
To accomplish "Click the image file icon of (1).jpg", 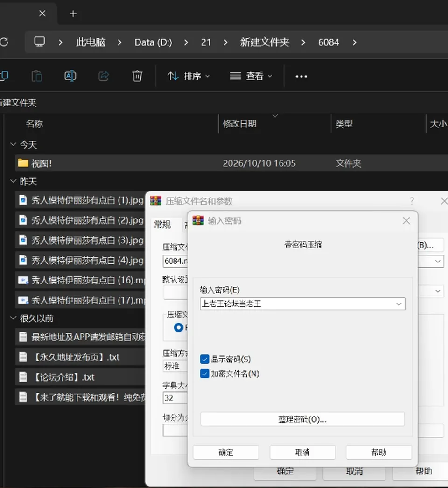I will [x=23, y=200].
